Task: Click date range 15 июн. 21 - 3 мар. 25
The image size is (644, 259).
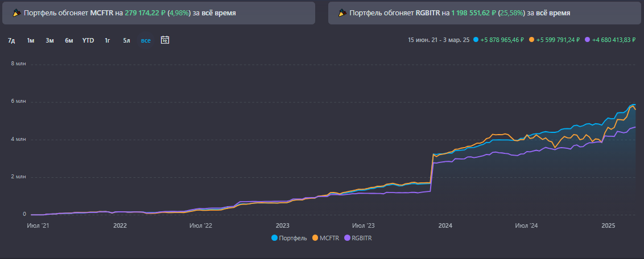Action: (x=439, y=40)
